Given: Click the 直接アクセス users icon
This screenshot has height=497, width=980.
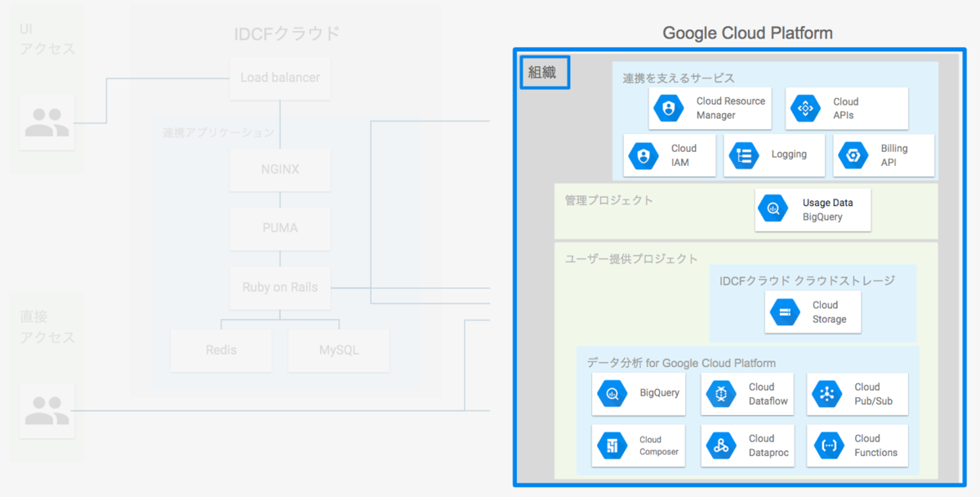Looking at the screenshot, I should pyautogui.click(x=47, y=411).
